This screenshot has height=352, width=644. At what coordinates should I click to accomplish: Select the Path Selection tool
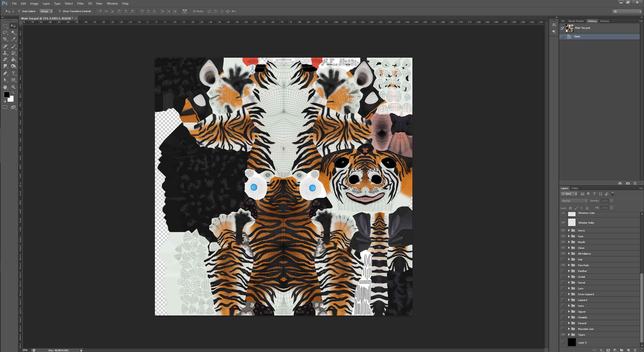pyautogui.click(x=5, y=80)
